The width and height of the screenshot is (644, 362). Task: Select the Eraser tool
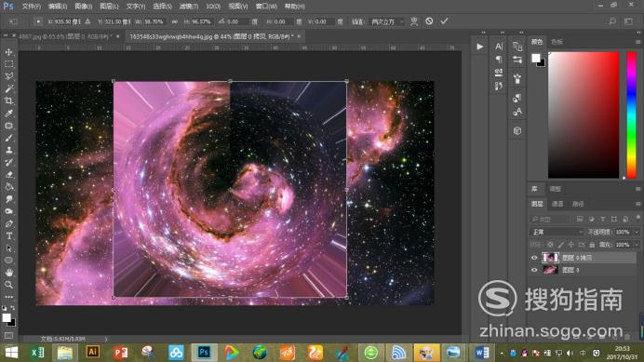[8, 175]
